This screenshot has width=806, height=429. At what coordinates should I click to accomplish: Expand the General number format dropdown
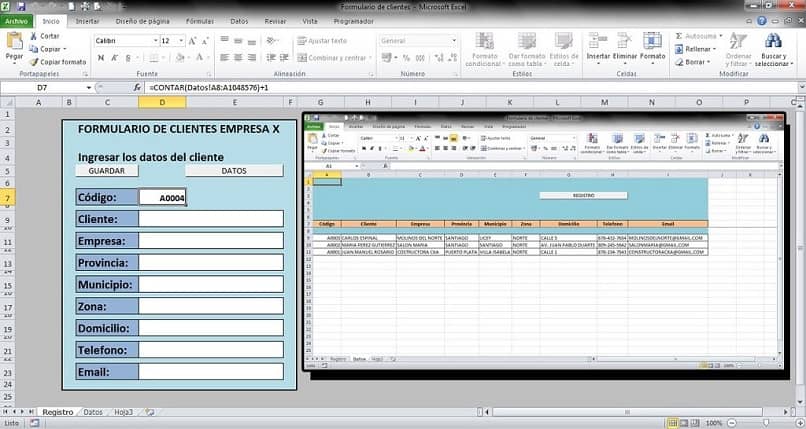454,41
